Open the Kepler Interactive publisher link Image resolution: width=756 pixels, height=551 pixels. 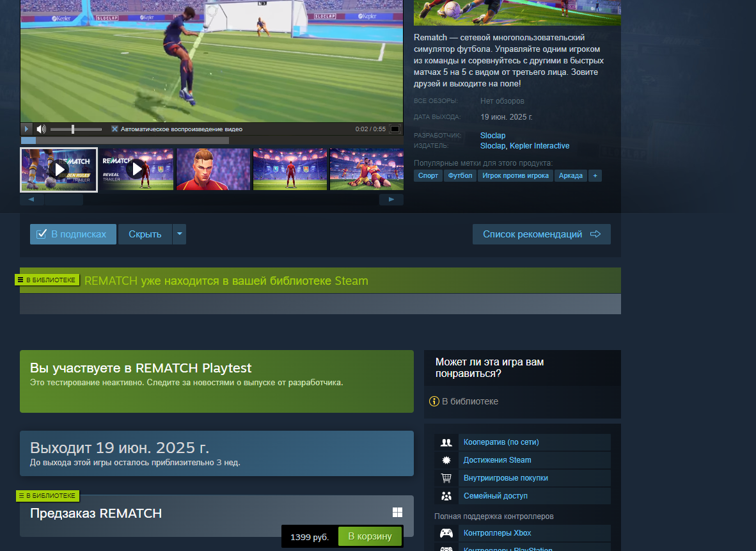click(540, 146)
